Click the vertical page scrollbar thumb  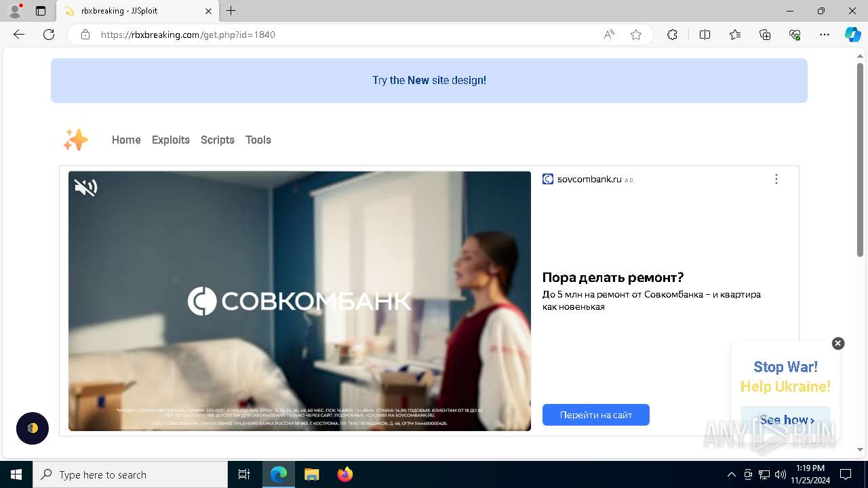click(x=861, y=160)
